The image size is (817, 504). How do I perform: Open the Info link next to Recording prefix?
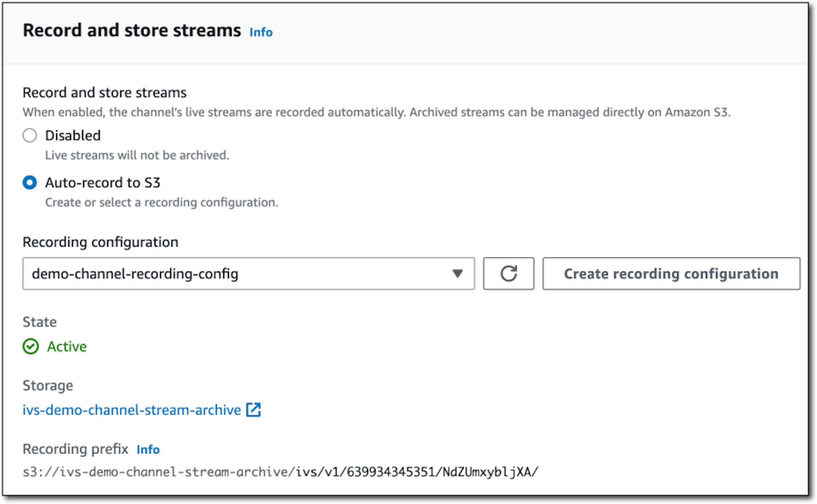[148, 450]
